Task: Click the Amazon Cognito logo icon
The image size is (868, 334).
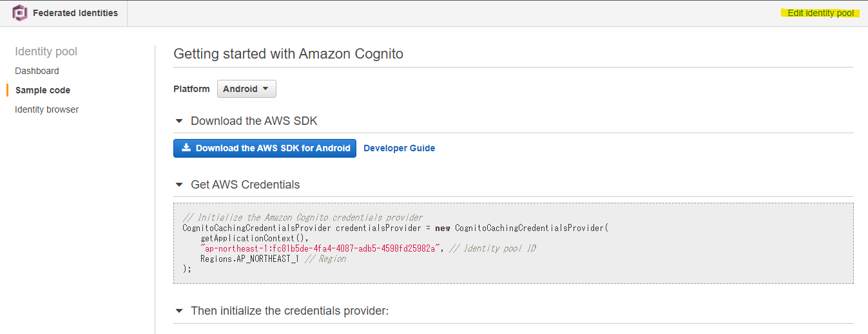Action: pyautogui.click(x=20, y=13)
